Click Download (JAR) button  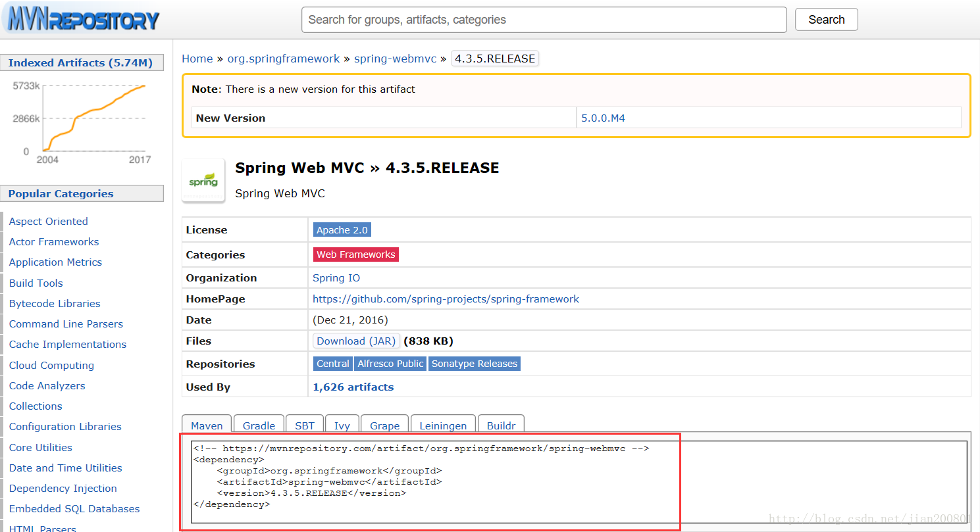[x=356, y=341]
